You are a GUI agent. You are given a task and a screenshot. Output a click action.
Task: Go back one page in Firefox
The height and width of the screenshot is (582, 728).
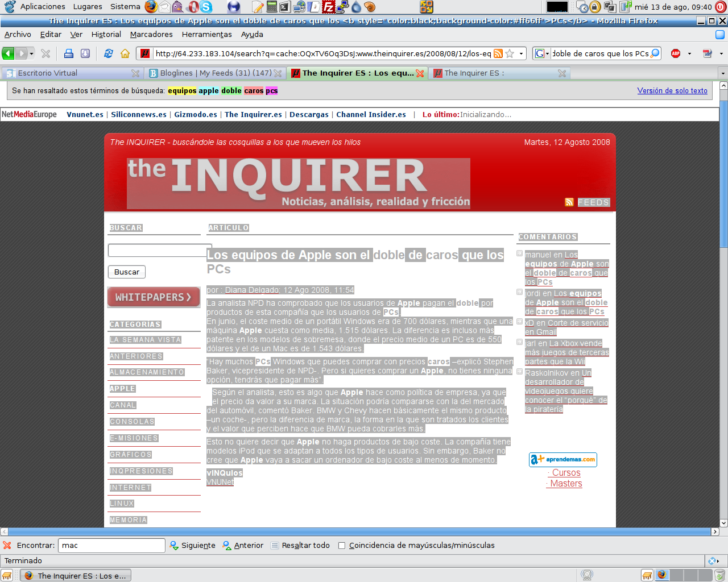point(8,53)
